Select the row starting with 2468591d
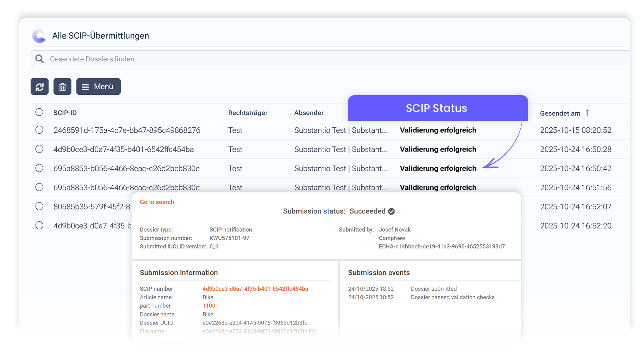The width and height of the screenshot is (644, 362). pyautogui.click(x=39, y=130)
